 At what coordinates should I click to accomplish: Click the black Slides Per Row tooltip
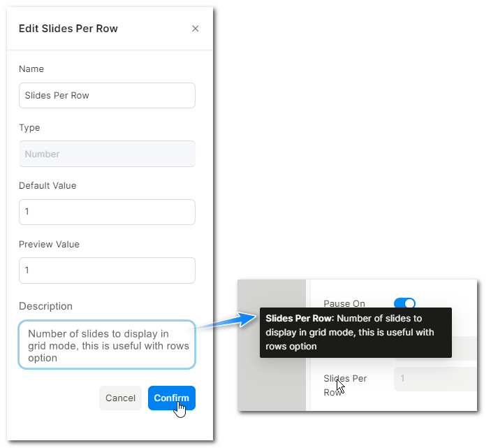click(x=356, y=333)
